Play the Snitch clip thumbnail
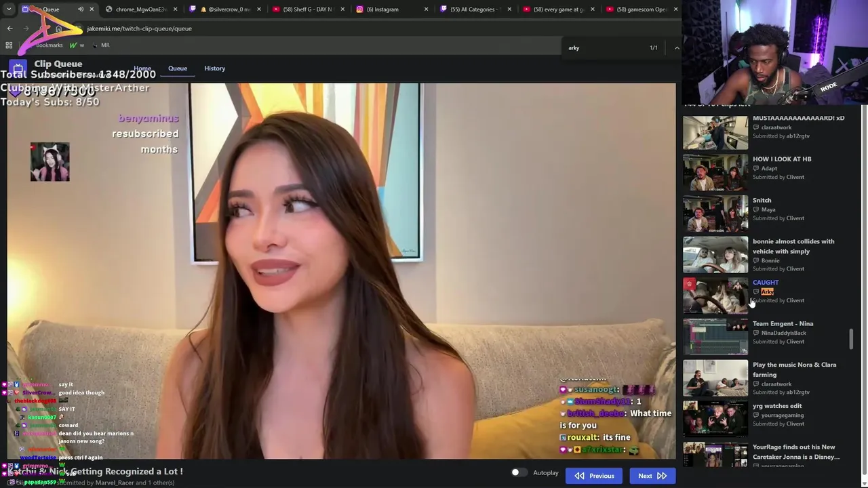The image size is (868, 488). click(715, 214)
